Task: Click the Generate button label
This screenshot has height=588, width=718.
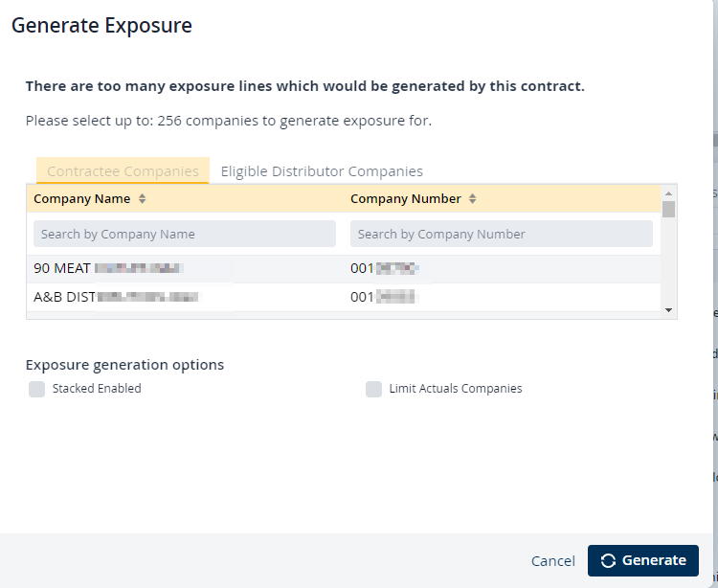Action: point(654,561)
